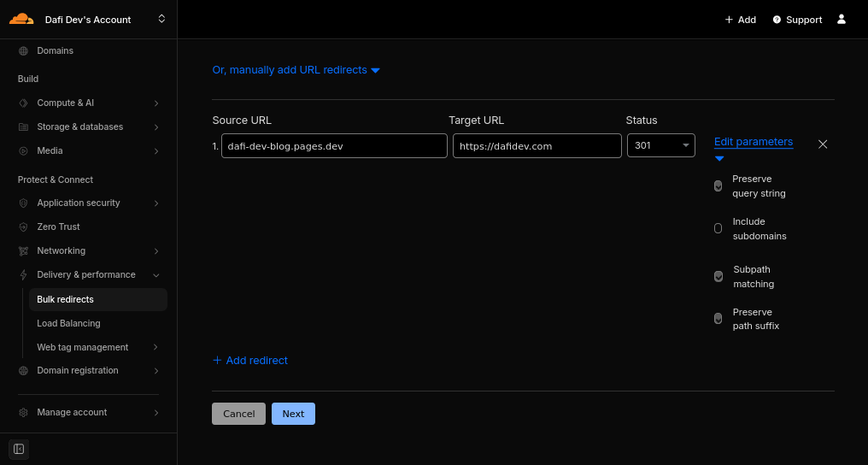Open the account switcher arrows
868x465 pixels.
(161, 19)
